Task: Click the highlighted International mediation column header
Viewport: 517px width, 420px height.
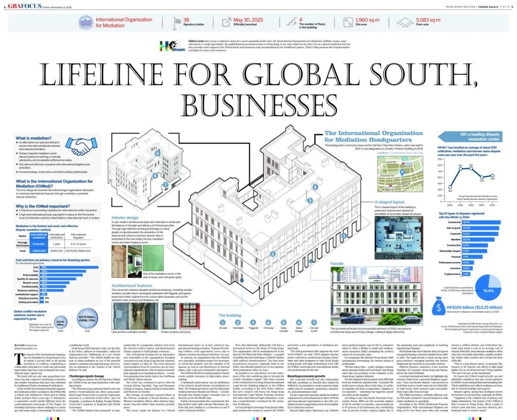Action: [39, 236]
